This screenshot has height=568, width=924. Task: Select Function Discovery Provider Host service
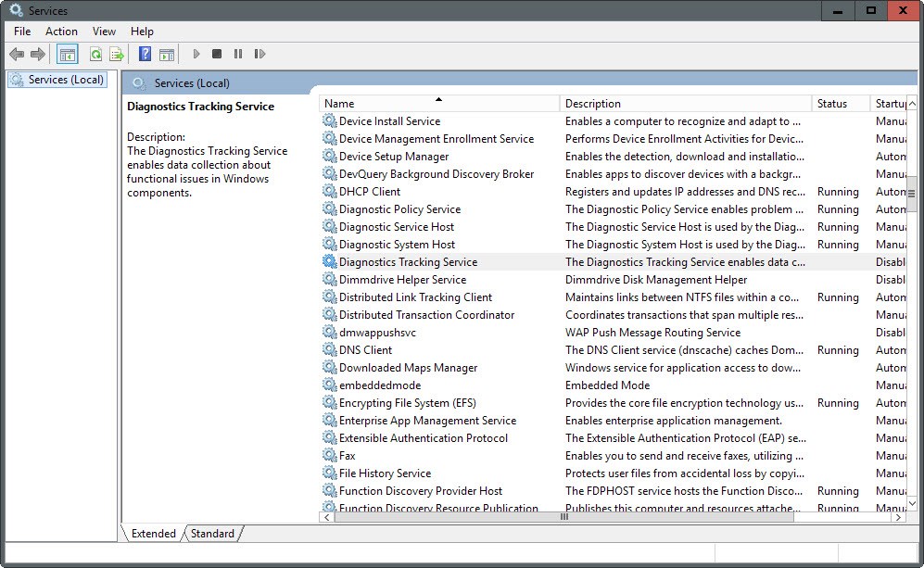pyautogui.click(x=613, y=491)
